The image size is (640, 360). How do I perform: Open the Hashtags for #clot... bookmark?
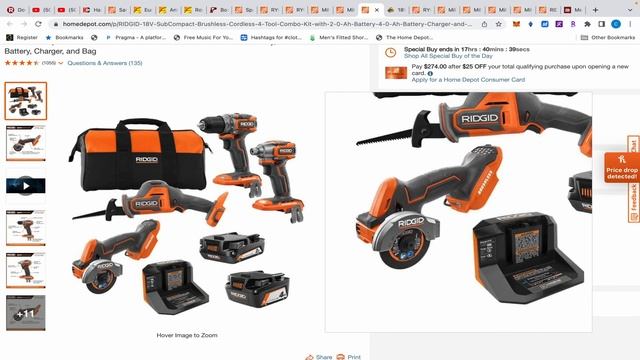271,37
